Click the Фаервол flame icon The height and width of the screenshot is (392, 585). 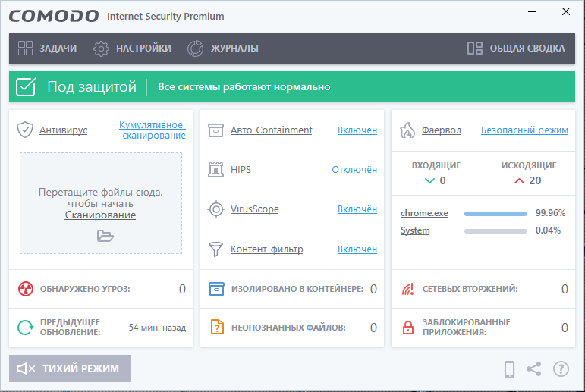pyautogui.click(x=407, y=130)
